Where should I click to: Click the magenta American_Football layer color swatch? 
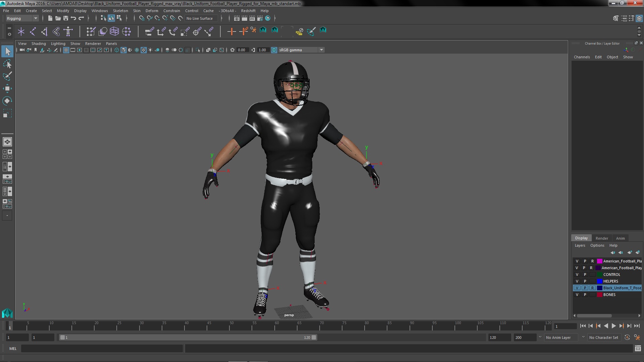point(600,261)
